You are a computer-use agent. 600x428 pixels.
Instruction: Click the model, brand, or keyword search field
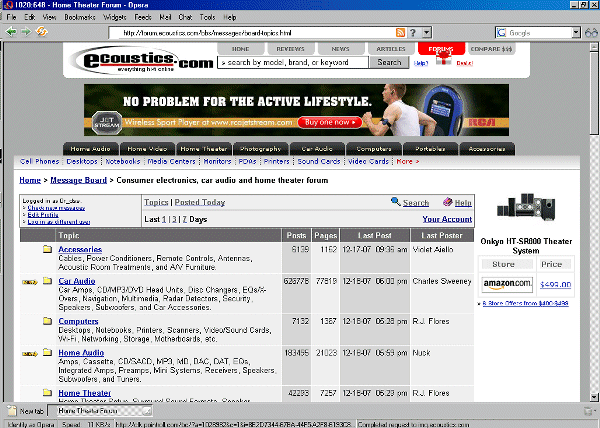(x=293, y=62)
